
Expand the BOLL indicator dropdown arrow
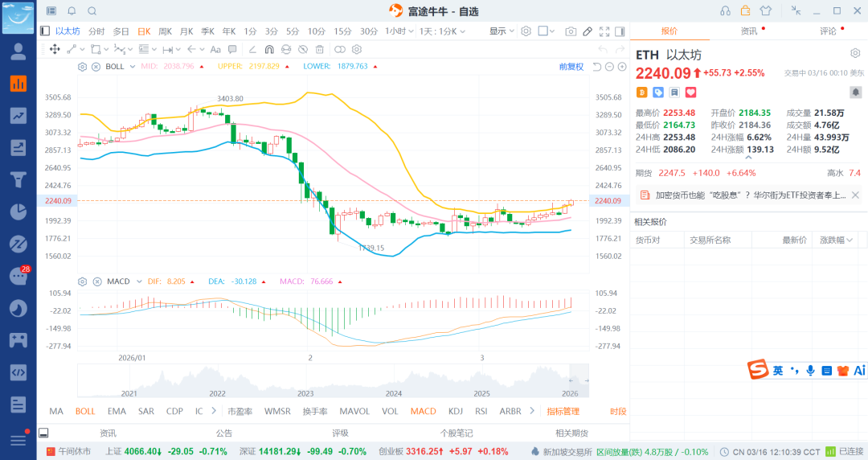pyautogui.click(x=133, y=67)
